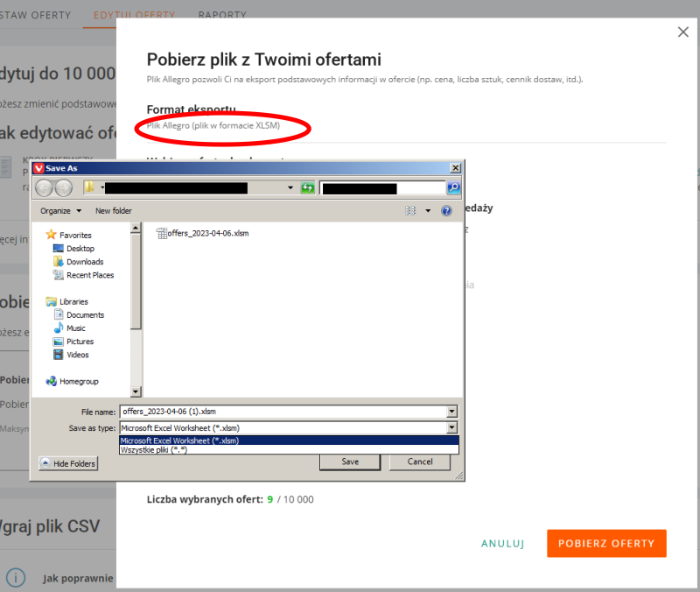
Task: Click the Save As type combo box field
Action: click(x=283, y=428)
